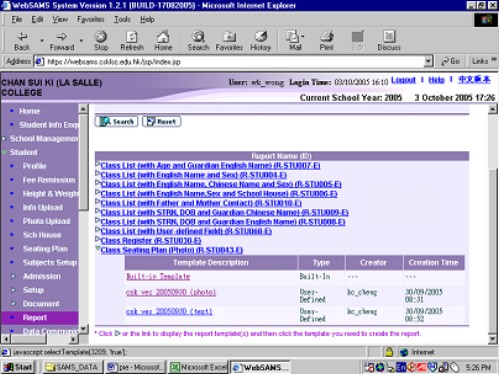This screenshot has width=500, height=375.
Task: Switch to Chinese version link
Action: pyautogui.click(x=474, y=80)
